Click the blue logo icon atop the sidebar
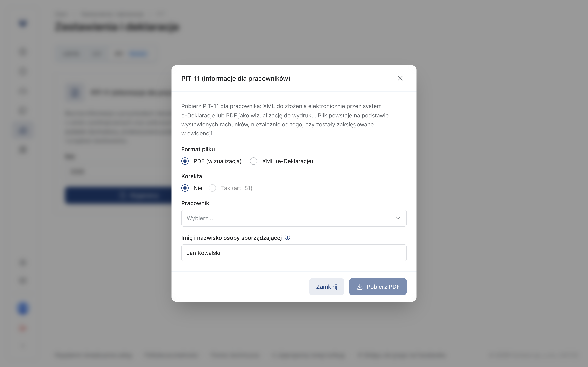The image size is (588, 367). coord(23,23)
